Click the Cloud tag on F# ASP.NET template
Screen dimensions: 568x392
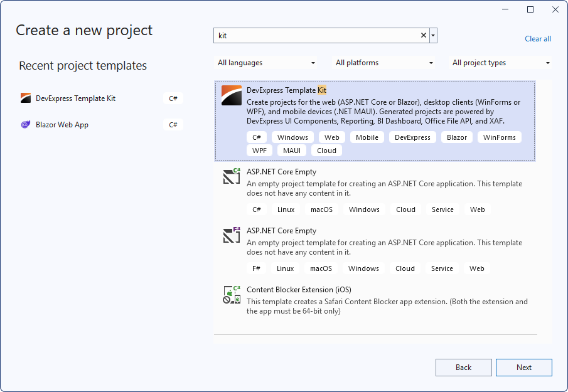tap(405, 268)
